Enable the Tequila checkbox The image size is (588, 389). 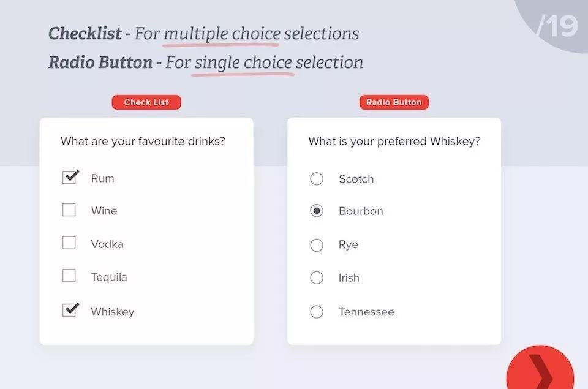69,276
